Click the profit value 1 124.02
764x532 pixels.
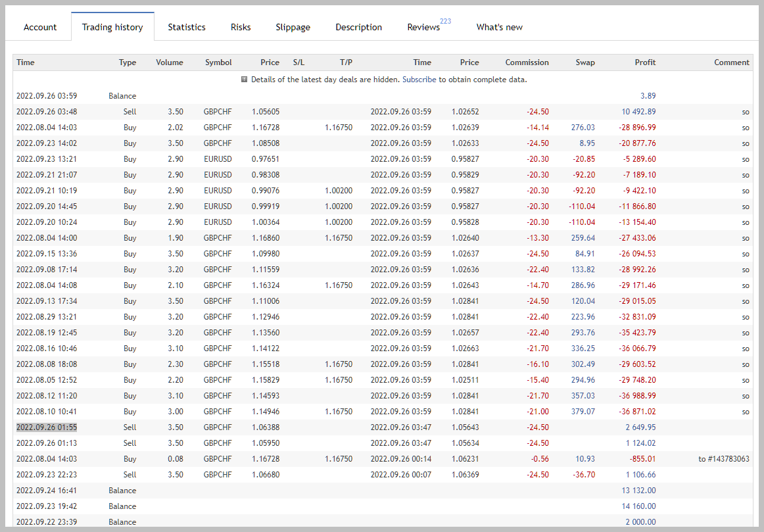click(x=641, y=443)
